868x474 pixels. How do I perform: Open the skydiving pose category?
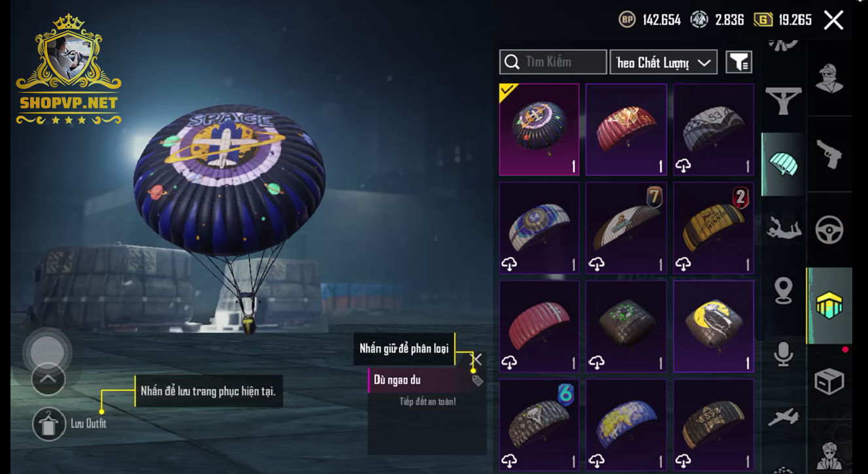783,228
